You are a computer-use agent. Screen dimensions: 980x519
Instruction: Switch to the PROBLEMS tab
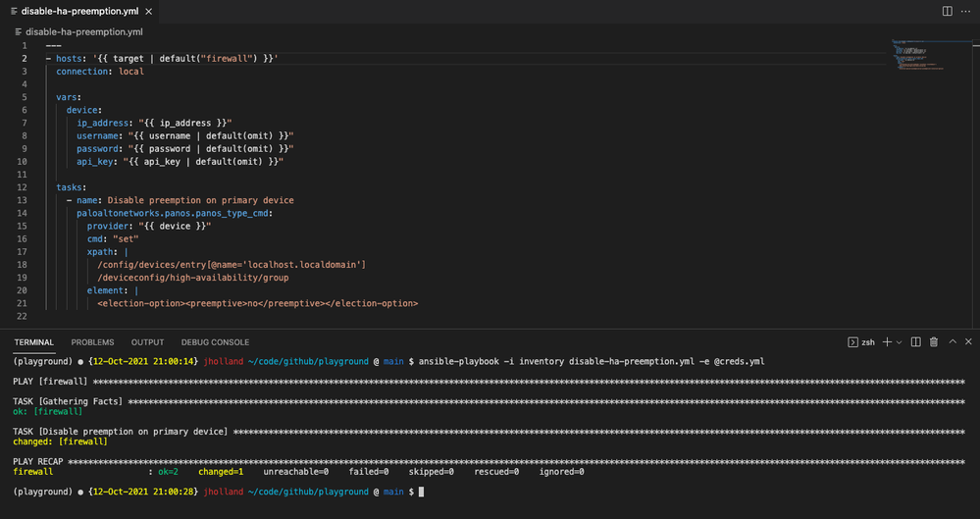92,342
